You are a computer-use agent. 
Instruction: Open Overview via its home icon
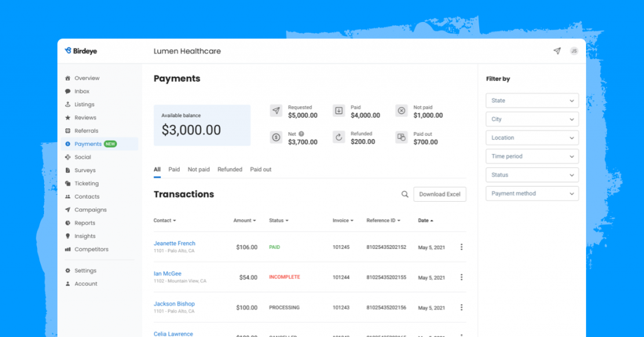coord(68,78)
